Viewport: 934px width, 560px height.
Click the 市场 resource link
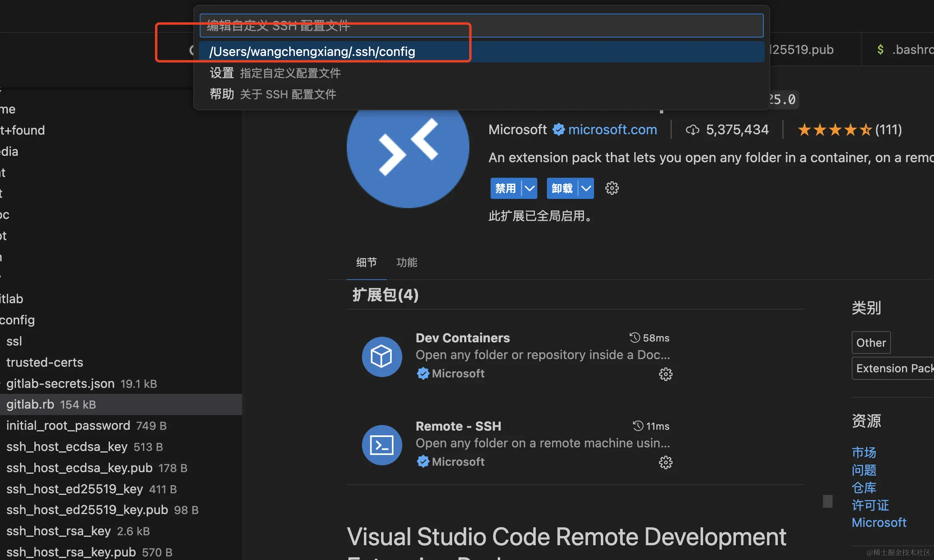864,453
